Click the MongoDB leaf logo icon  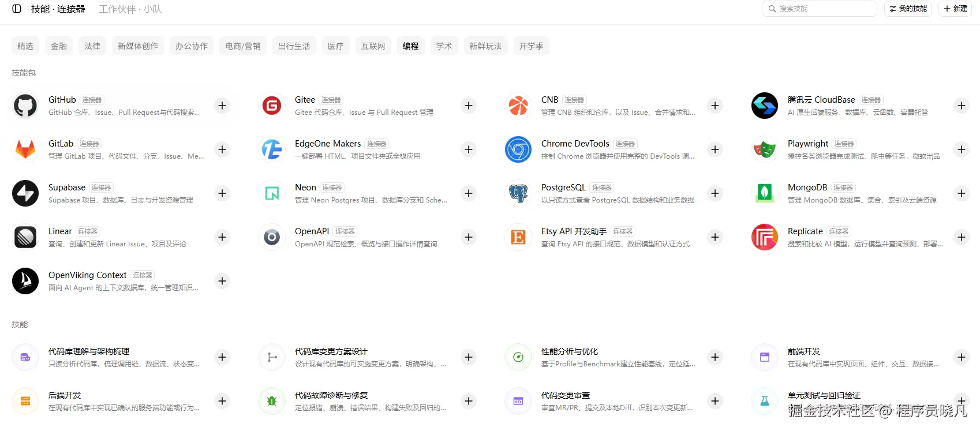(765, 193)
